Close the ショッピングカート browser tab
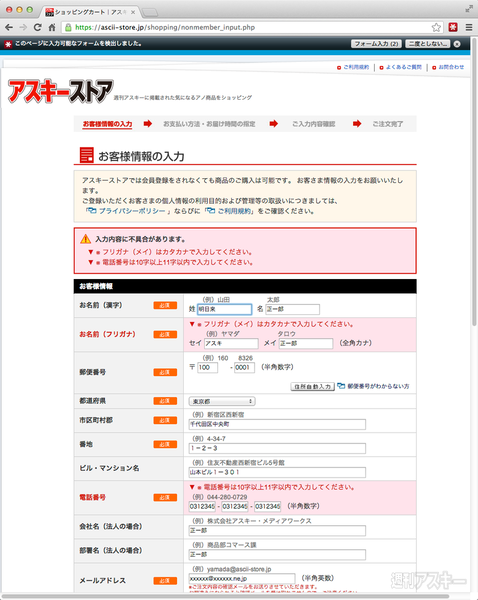The height and width of the screenshot is (600, 478). tap(133, 12)
